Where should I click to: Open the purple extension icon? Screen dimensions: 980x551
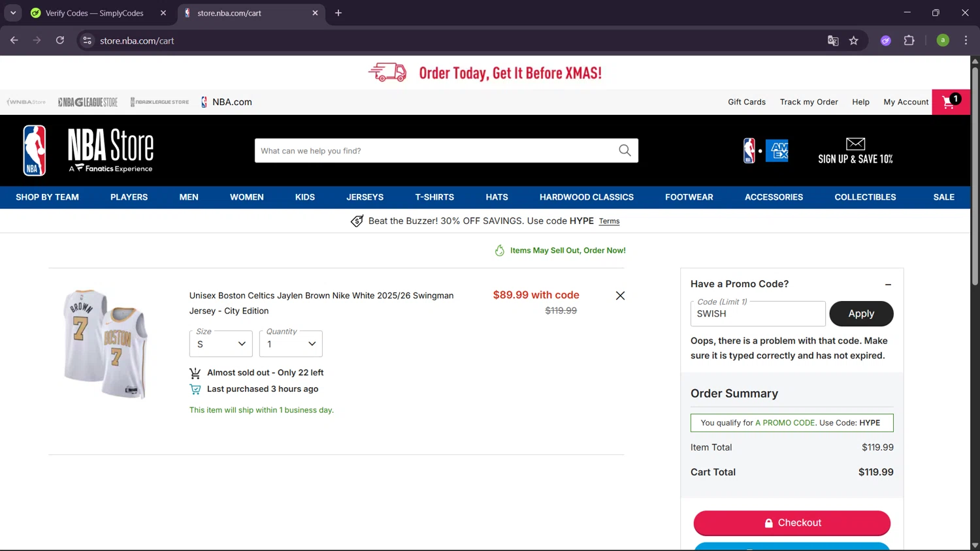point(886,40)
